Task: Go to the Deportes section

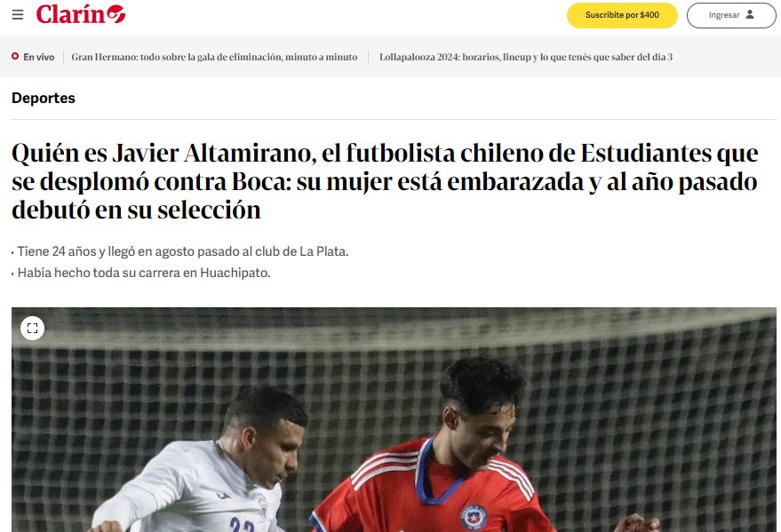Action: point(44,98)
